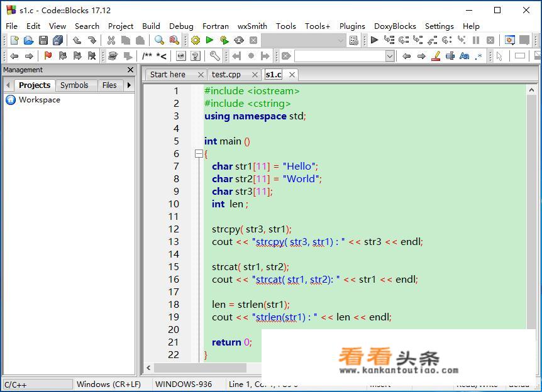
Task: Click the Run to cursor debug icon
Action: (x=389, y=40)
